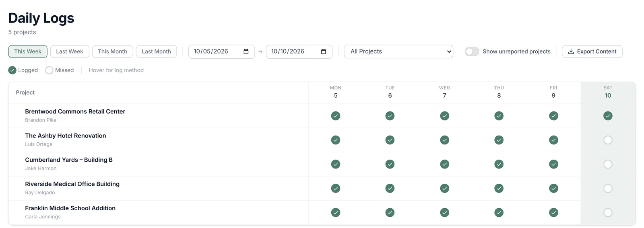The image size is (644, 228).
Task: Click Brentwood Commons Wednesday logged checkmark
Action: [x=444, y=116]
